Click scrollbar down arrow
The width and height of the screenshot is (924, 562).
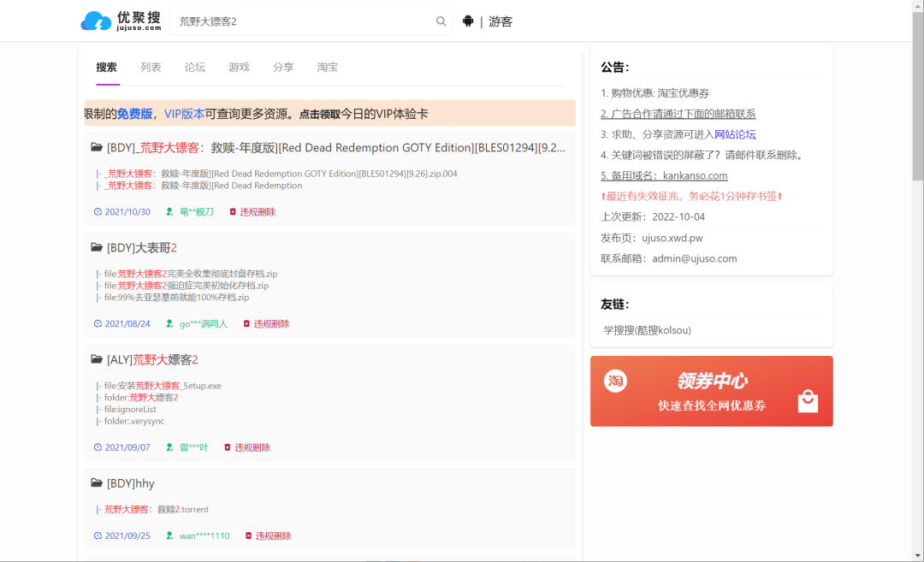coord(917,555)
